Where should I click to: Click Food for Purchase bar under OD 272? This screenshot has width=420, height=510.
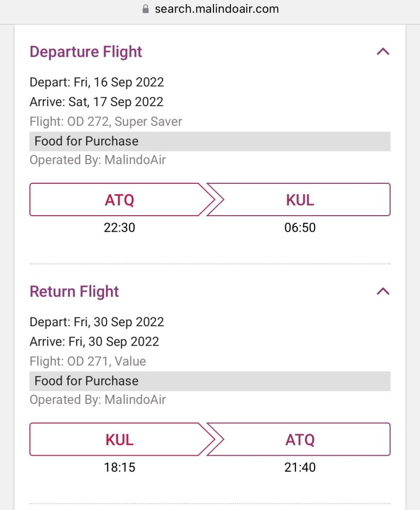(210, 141)
